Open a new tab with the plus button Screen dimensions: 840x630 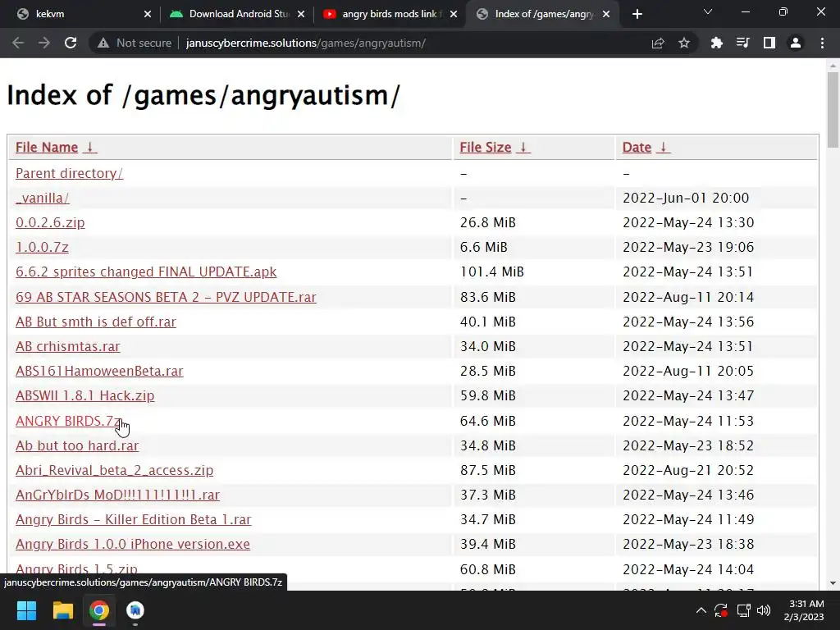[x=637, y=15]
